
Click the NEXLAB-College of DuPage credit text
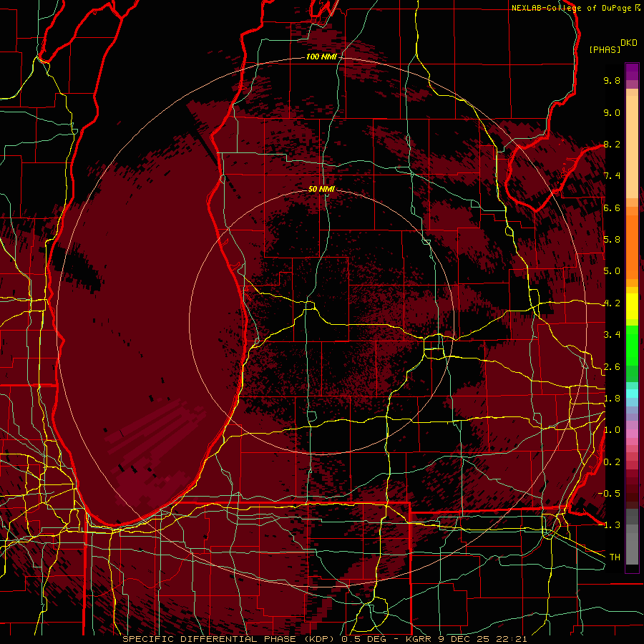pos(571,8)
